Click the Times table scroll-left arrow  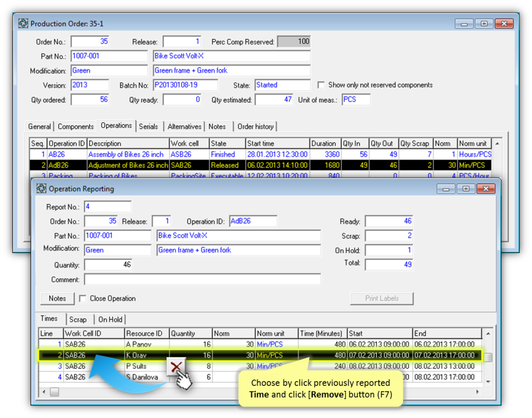(44, 392)
